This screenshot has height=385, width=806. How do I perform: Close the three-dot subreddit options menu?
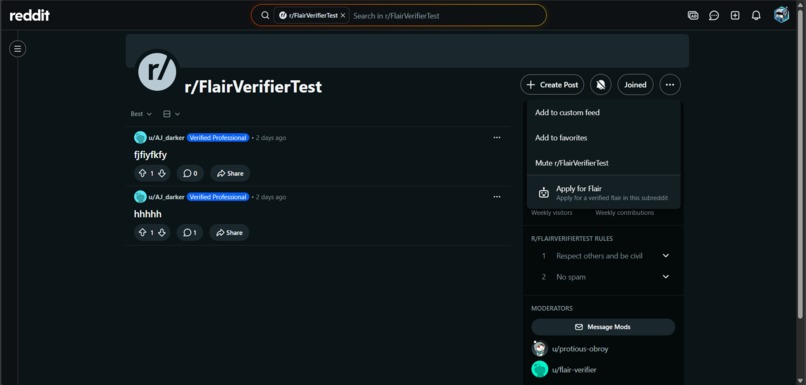click(670, 85)
